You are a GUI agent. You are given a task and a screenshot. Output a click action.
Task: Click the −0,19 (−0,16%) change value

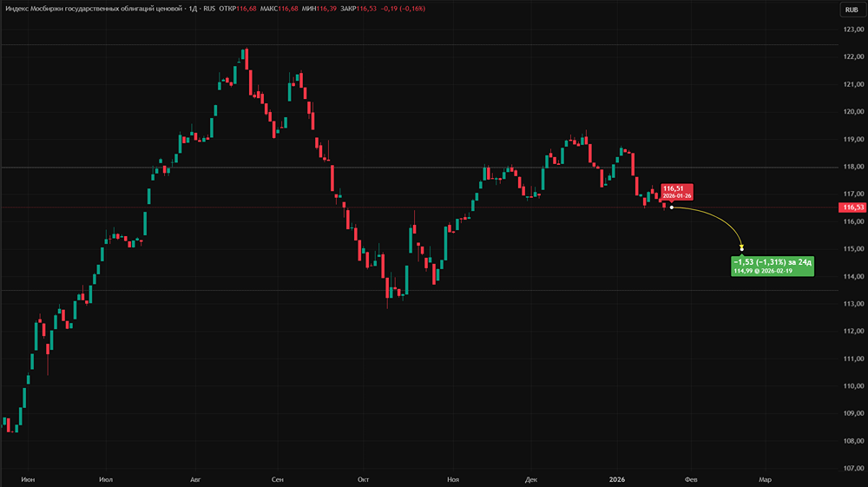click(x=403, y=9)
